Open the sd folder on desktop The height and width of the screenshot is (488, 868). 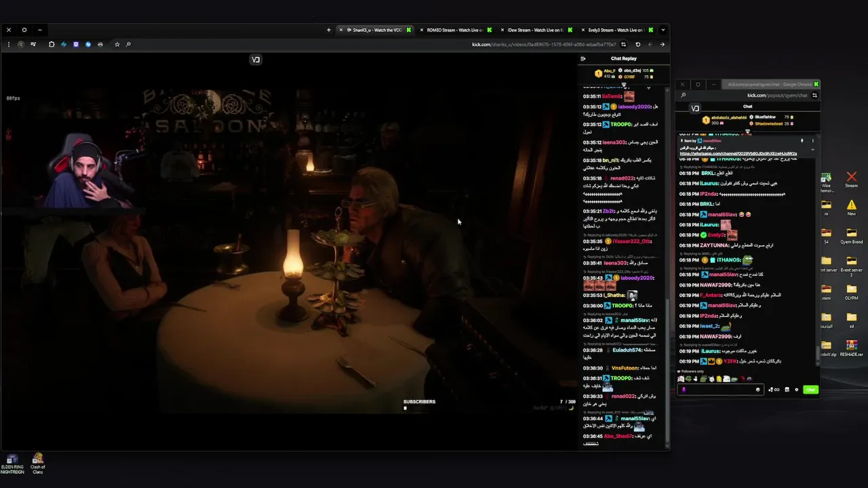(852, 319)
